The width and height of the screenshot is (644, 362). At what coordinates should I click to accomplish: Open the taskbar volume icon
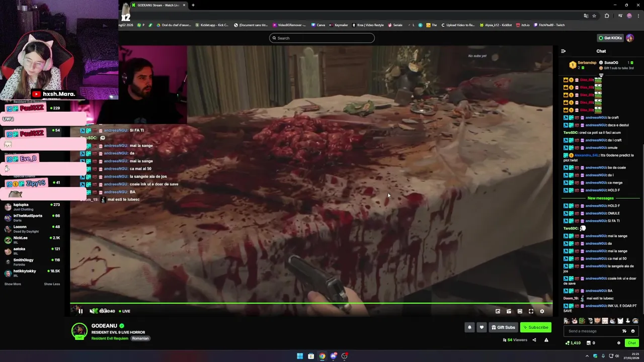pyautogui.click(x=617, y=356)
